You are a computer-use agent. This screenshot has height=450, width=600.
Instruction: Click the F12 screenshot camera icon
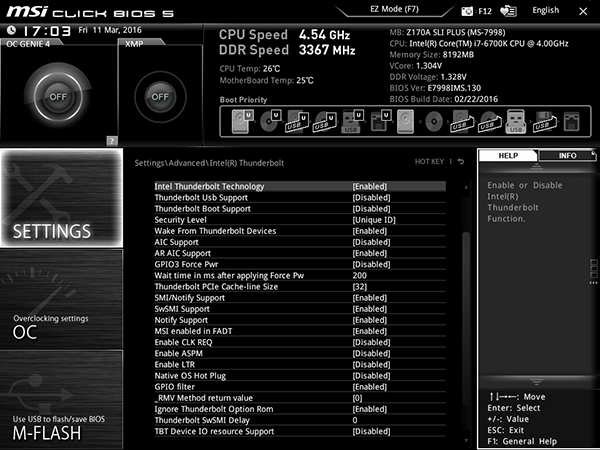(x=467, y=11)
